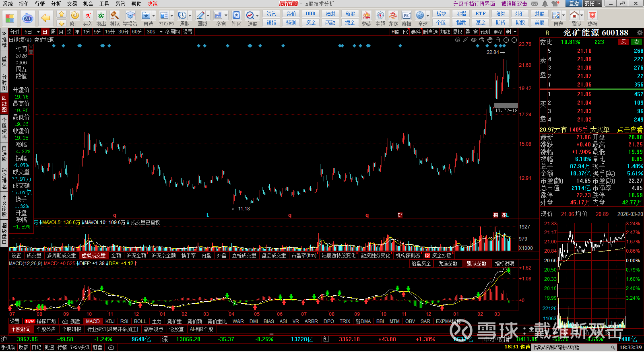Click 升级千档行情界面 link
The width and height of the screenshot is (644, 352).
pos(474,4)
